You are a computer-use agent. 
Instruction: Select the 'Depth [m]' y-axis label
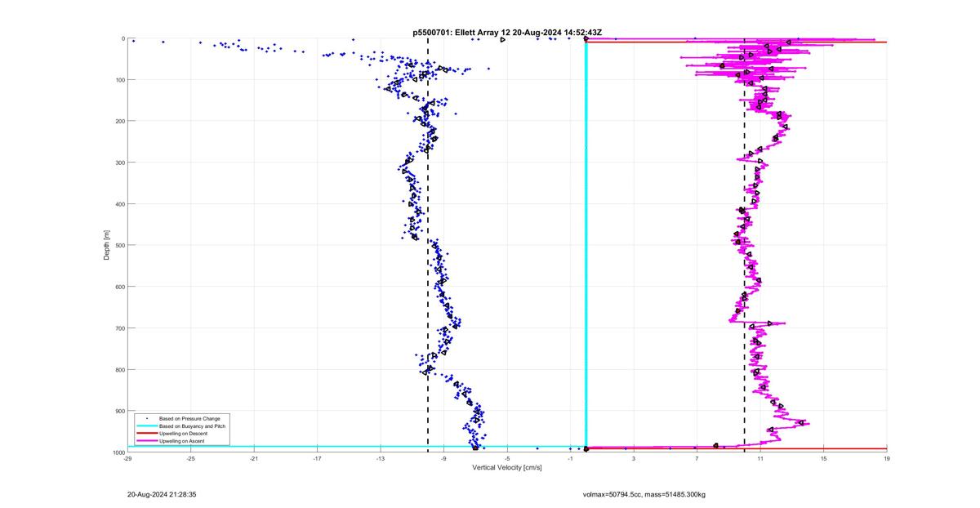107,245
